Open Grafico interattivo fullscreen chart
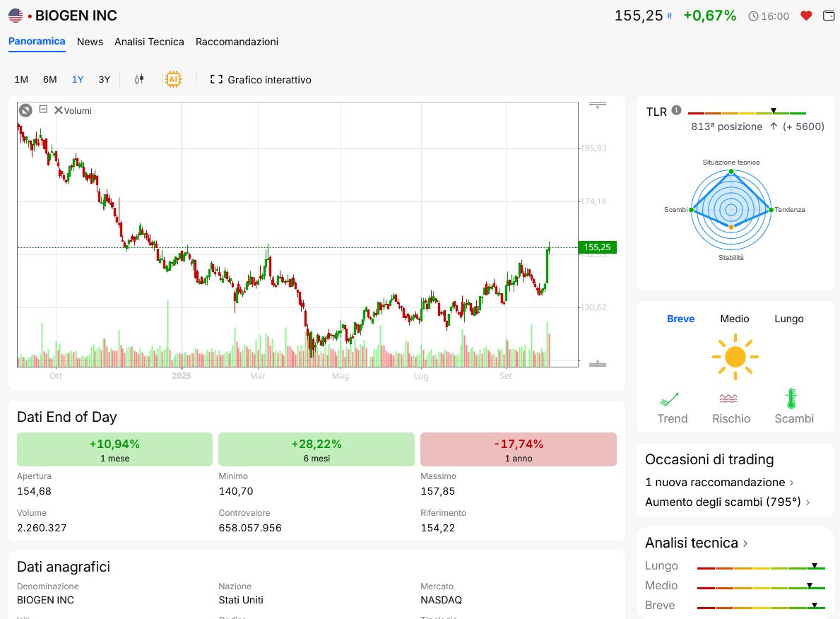 pos(261,80)
